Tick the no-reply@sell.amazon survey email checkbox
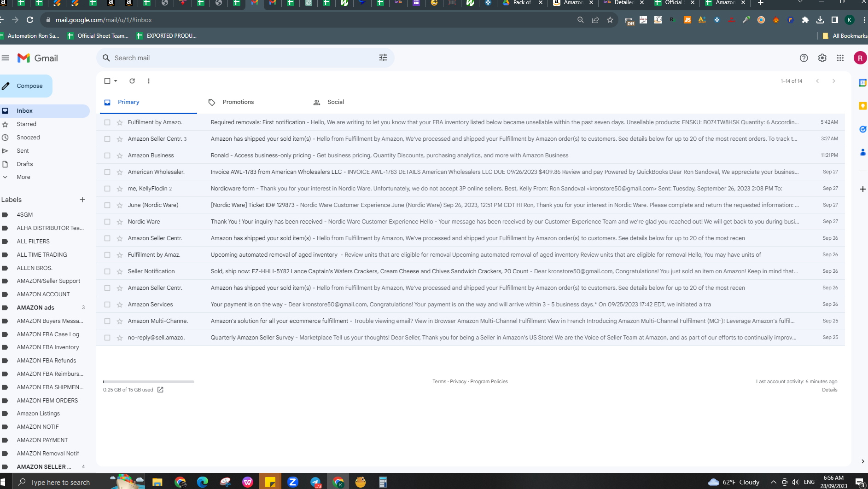 pos(107,338)
